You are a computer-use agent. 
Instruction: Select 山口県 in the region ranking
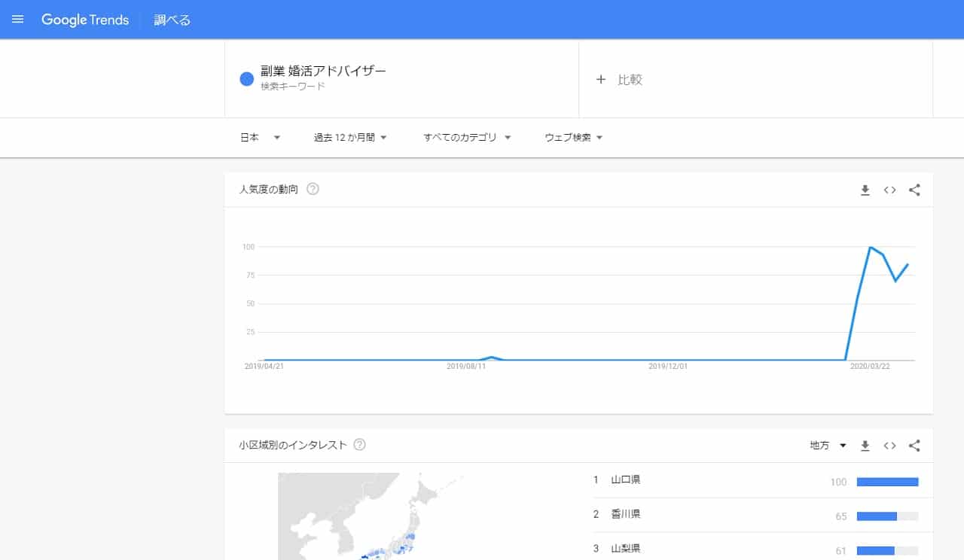coord(626,480)
